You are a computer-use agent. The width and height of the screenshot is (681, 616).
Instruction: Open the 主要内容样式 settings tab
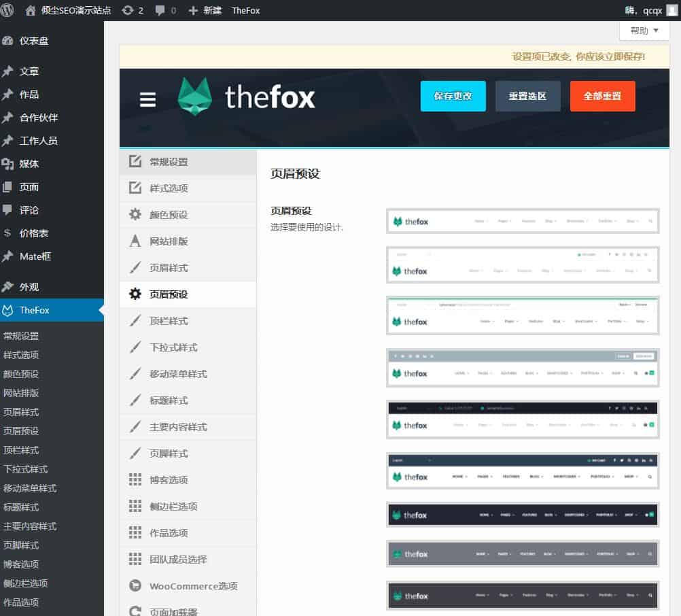tap(188, 426)
